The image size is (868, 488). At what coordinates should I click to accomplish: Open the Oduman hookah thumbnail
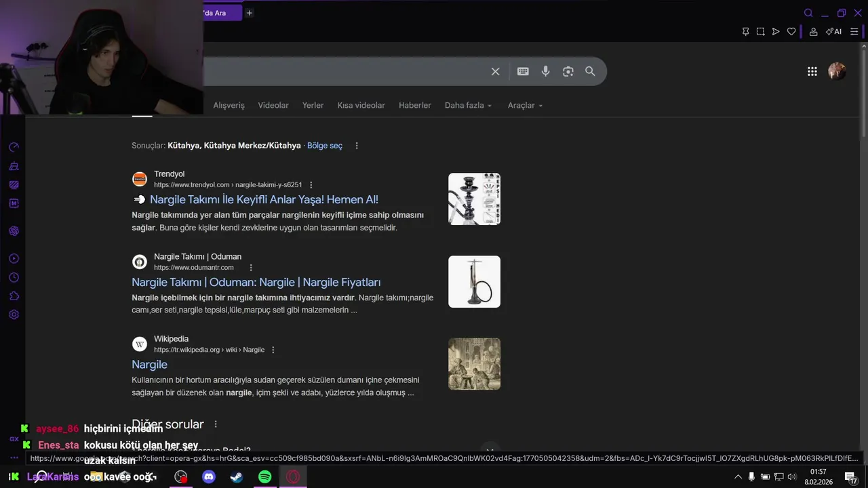coord(474,281)
